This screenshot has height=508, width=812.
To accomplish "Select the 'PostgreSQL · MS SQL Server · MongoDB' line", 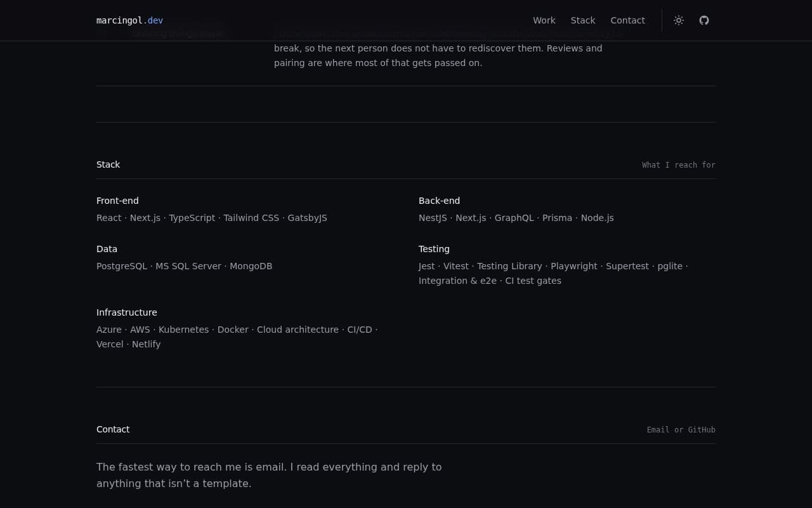I will tap(185, 266).
